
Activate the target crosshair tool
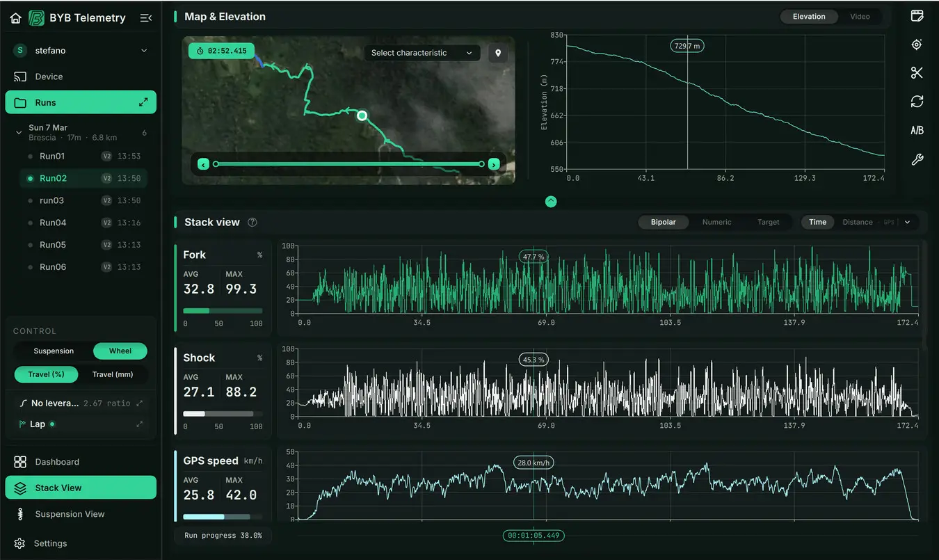pos(917,45)
